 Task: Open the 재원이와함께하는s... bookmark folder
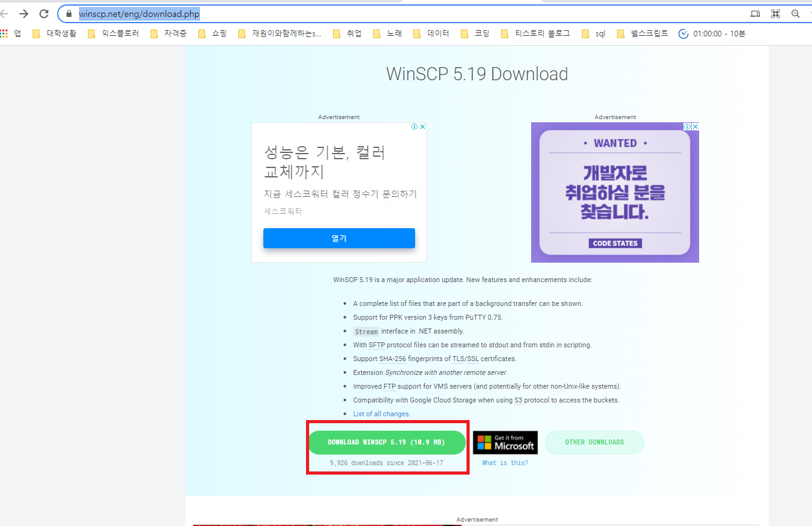tap(280, 34)
